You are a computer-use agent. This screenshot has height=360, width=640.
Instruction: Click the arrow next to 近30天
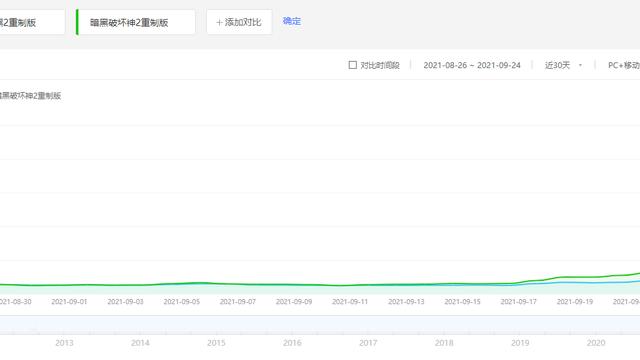click(x=580, y=65)
